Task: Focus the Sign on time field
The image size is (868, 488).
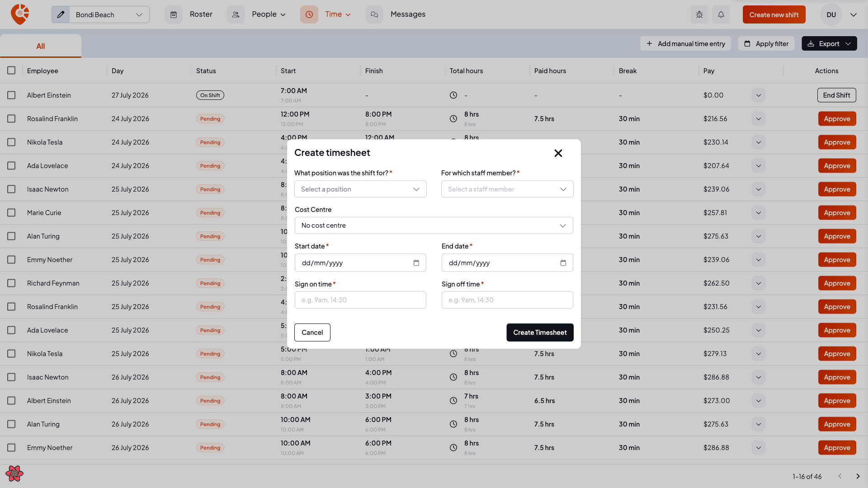Action: pyautogui.click(x=360, y=300)
